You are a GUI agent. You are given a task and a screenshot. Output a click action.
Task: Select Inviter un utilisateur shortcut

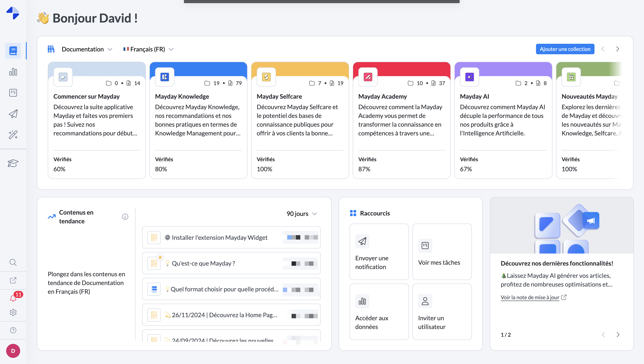442,311
